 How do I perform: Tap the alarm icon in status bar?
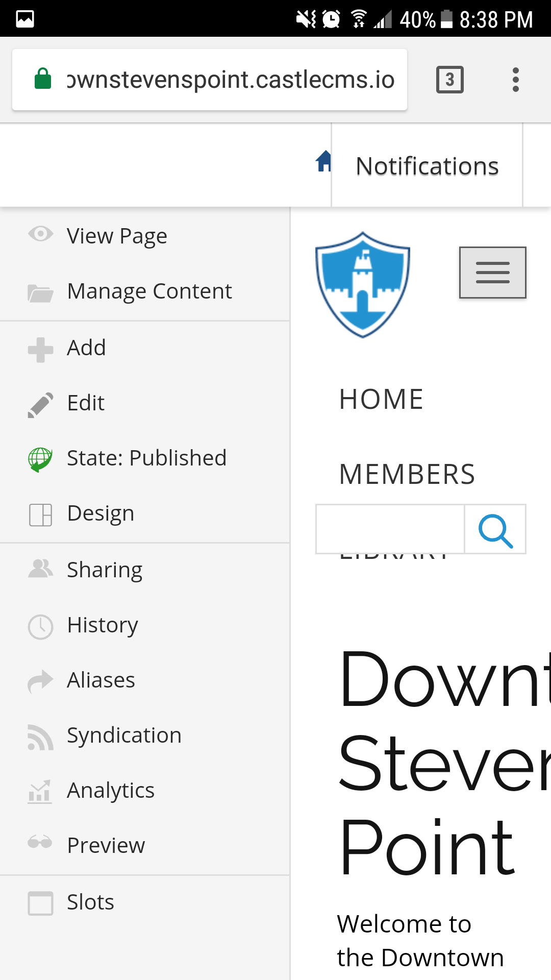pos(331,19)
